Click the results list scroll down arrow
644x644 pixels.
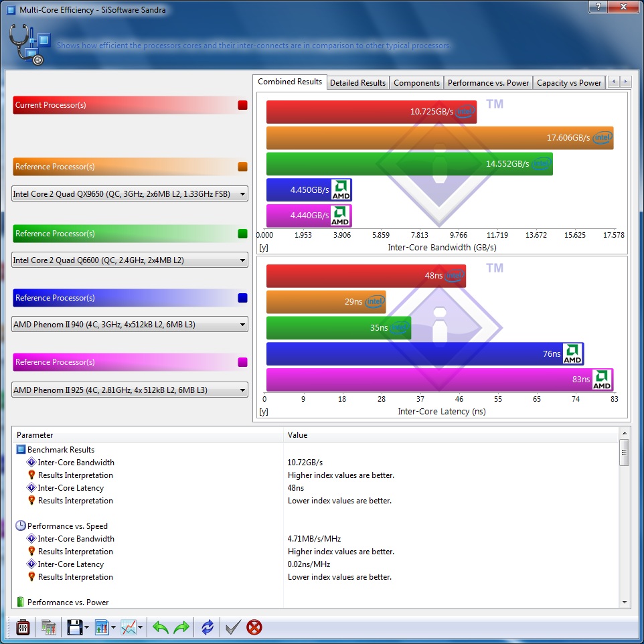pos(625,602)
